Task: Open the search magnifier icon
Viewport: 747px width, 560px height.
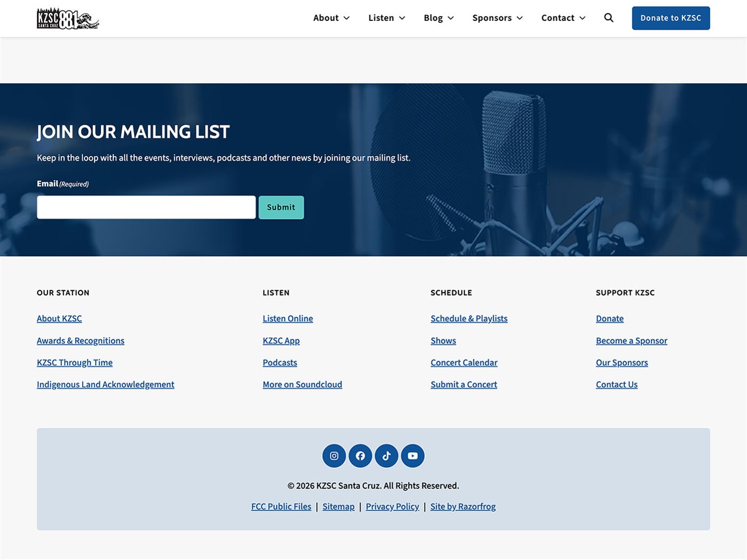Action: (x=609, y=18)
